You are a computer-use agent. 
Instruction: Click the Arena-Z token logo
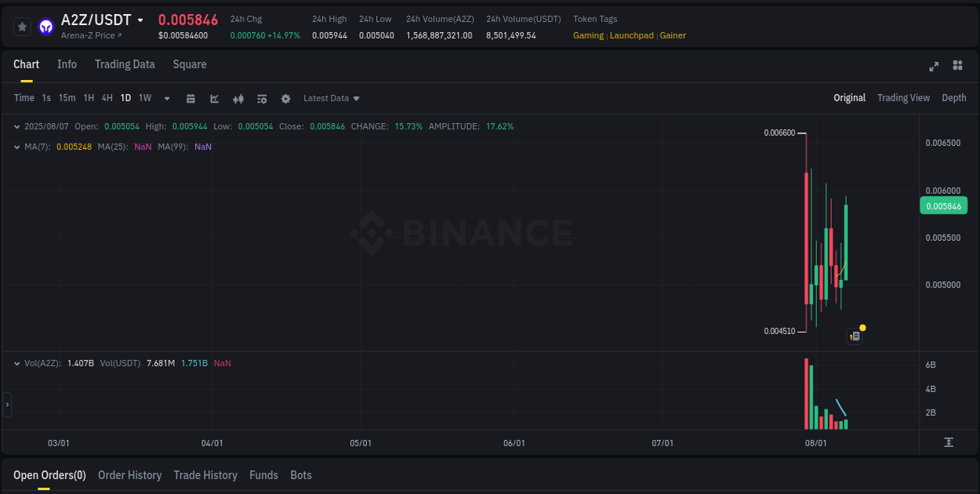click(x=45, y=26)
